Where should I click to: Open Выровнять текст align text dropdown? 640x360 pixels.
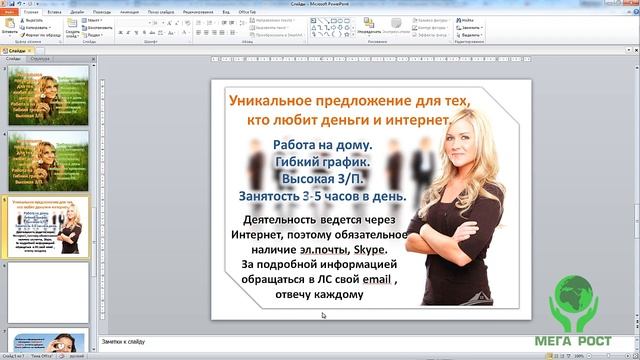point(269,28)
